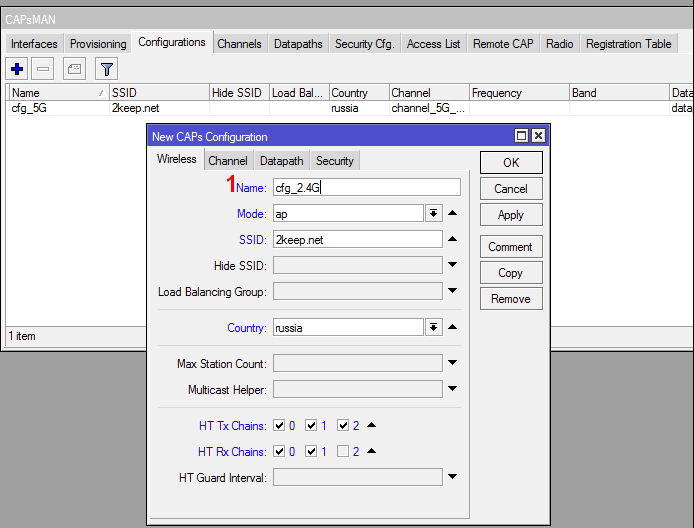This screenshot has width=694, height=528.
Task: Expand the HT Guard Interval field
Action: point(452,477)
